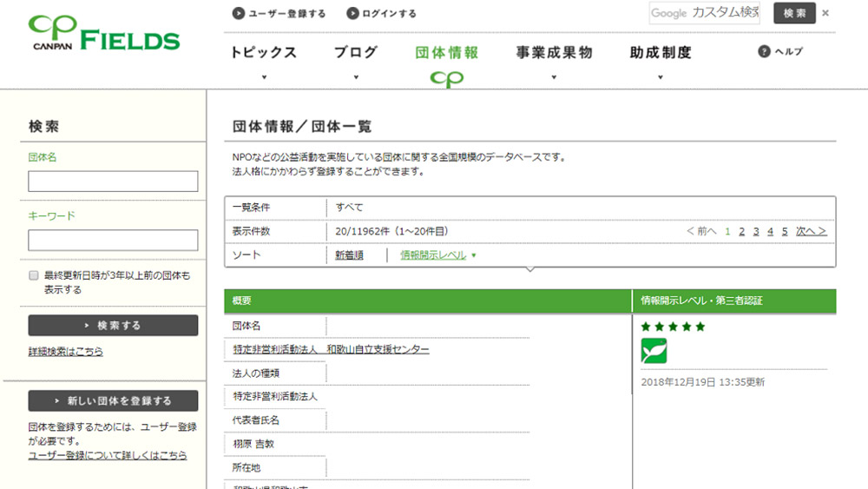Click play icon beside ログインする
Viewport: 868px width, 489px height.
click(x=352, y=13)
